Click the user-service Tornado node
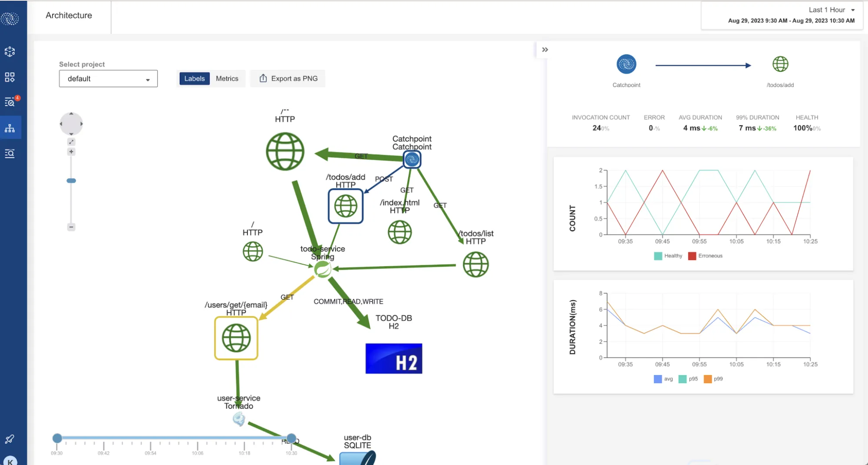868x465 pixels. tap(239, 419)
